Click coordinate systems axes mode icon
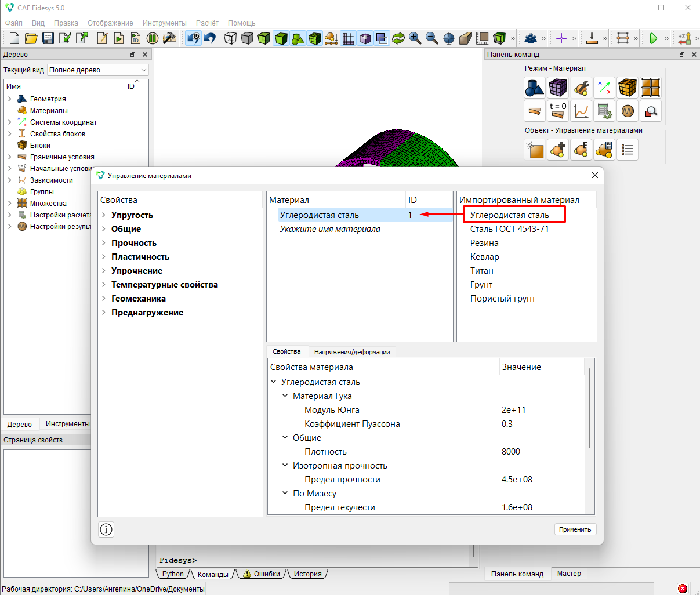The height and width of the screenshot is (595, 700). point(604,88)
